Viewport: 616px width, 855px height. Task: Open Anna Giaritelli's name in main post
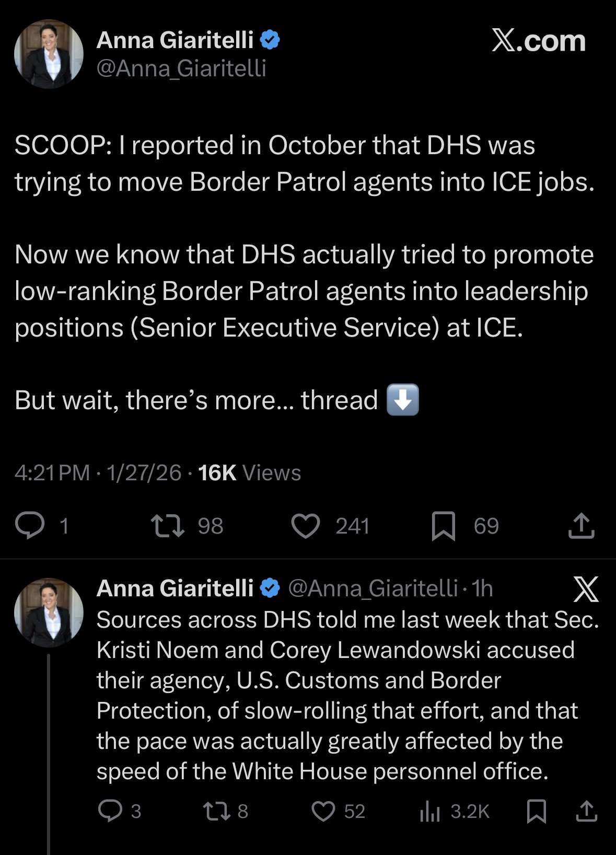click(x=175, y=40)
